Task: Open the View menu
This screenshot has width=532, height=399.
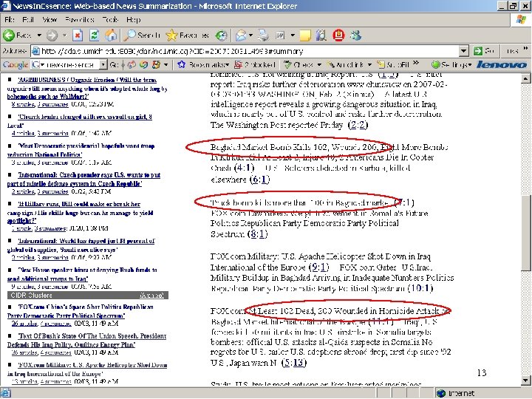Action: click(x=50, y=20)
